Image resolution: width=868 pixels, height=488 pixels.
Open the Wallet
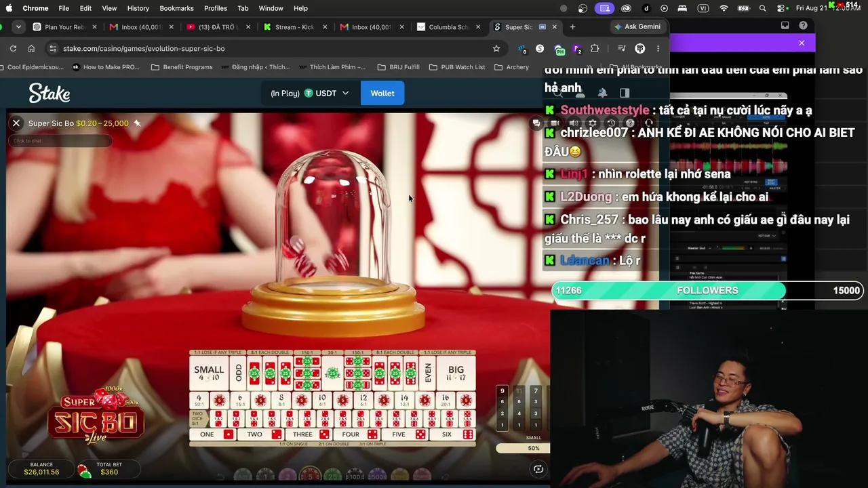pyautogui.click(x=382, y=93)
